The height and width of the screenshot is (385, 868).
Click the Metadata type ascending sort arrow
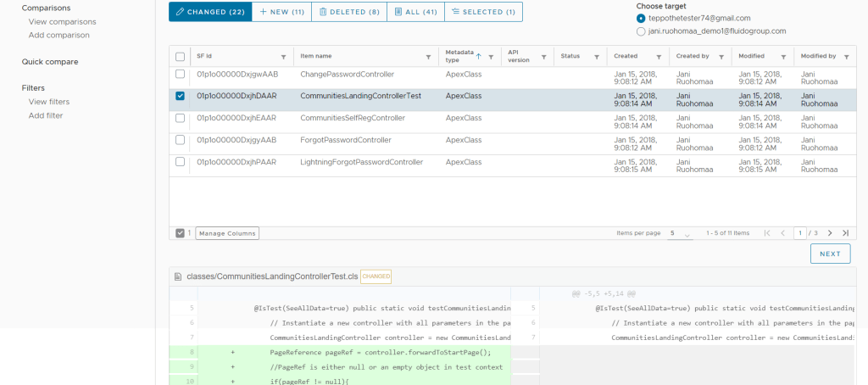(479, 57)
